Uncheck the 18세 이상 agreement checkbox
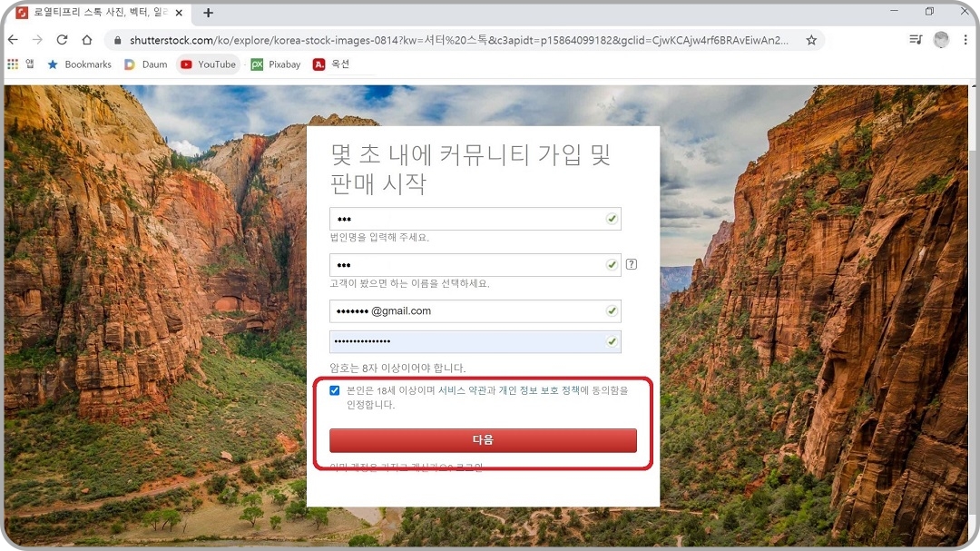 [336, 389]
